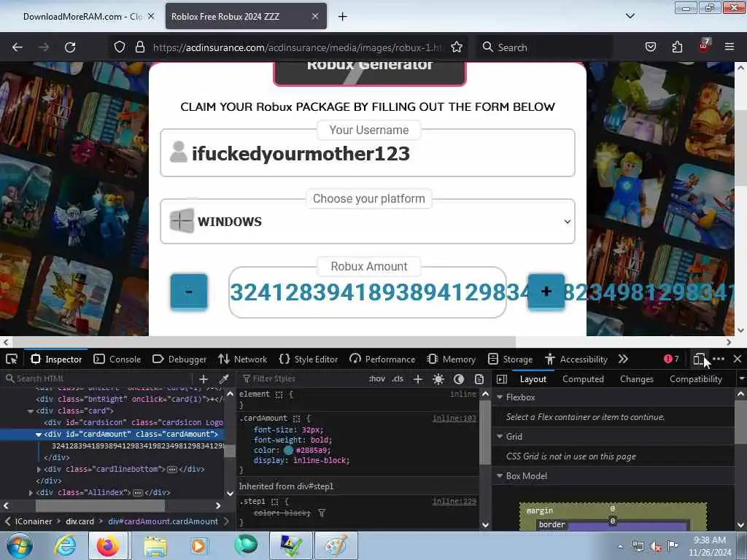747x560 pixels.
Task: Collapse the cardAmount div node
Action: tap(39, 434)
